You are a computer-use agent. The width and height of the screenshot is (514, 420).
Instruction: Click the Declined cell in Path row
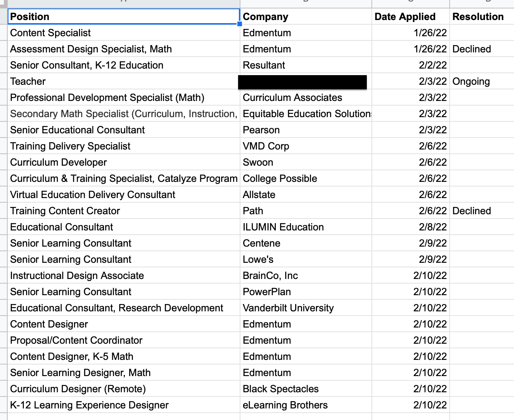(481, 211)
